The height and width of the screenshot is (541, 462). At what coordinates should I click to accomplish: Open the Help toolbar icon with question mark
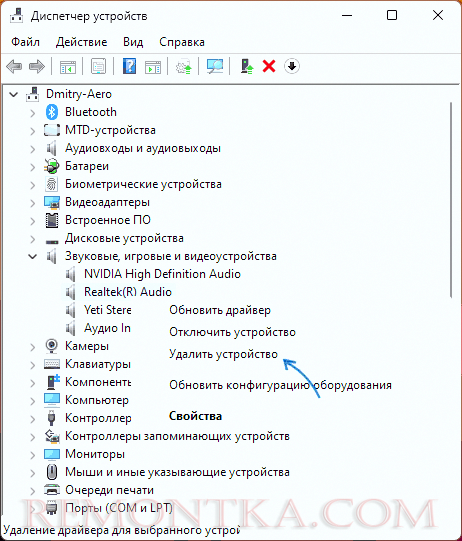[x=129, y=66]
